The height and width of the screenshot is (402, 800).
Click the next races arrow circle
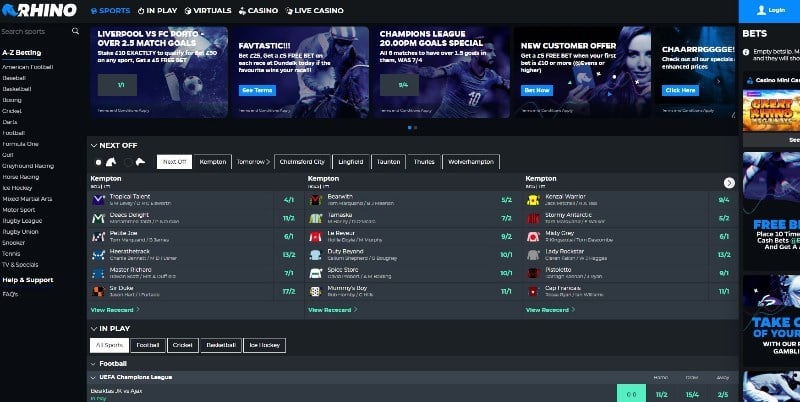729,183
